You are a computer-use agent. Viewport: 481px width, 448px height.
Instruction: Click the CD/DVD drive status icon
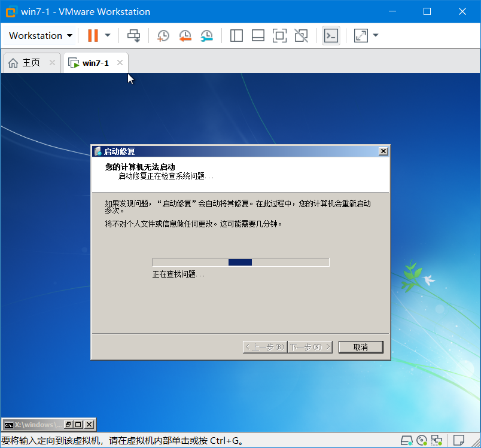(x=422, y=441)
